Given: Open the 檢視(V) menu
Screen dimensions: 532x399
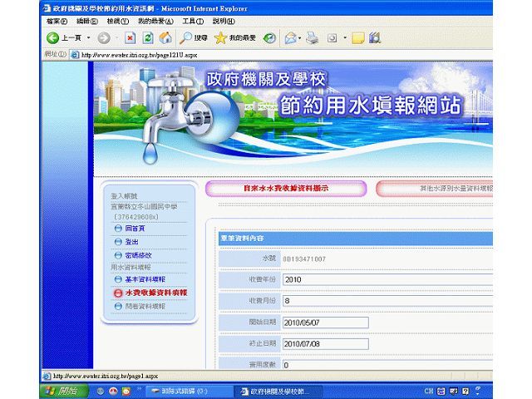Looking at the screenshot, I should [117, 21].
